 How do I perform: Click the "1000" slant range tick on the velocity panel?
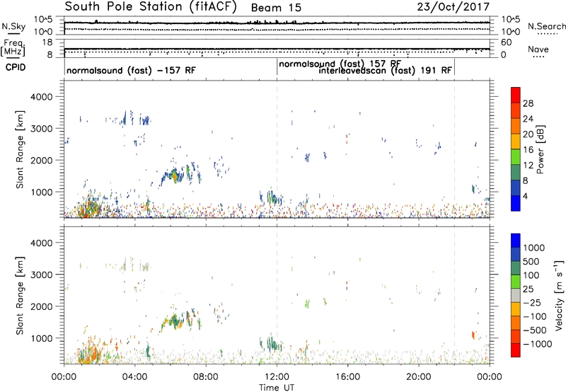(41, 338)
